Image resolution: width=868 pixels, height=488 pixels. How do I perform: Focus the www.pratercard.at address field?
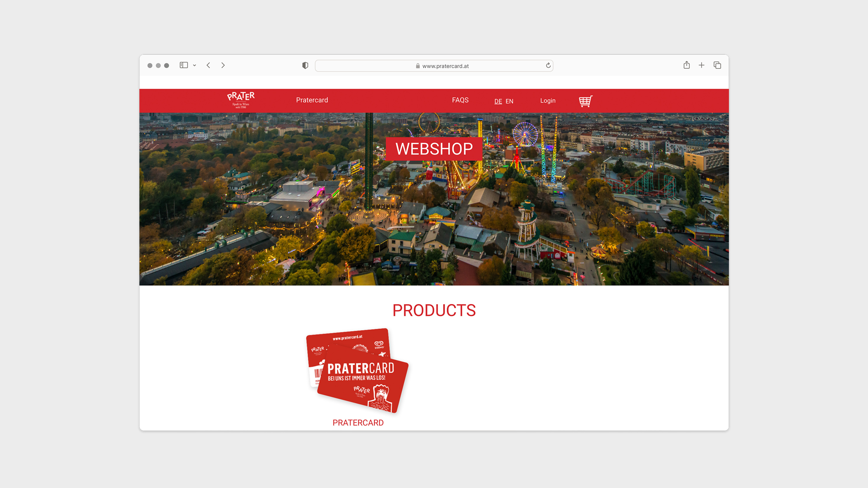[434, 66]
